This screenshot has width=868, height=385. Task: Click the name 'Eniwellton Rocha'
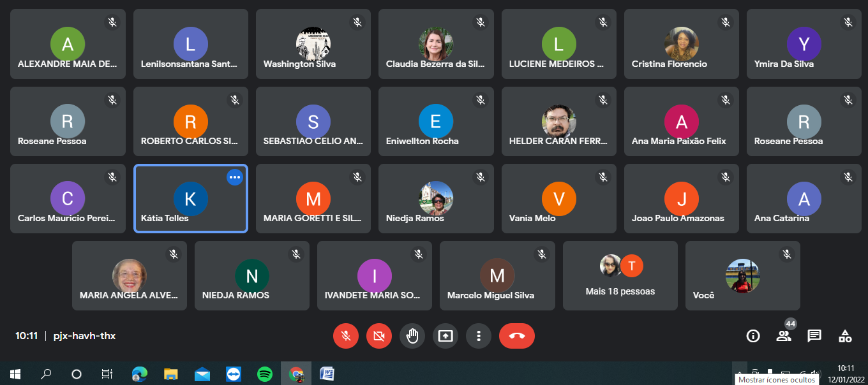point(423,141)
